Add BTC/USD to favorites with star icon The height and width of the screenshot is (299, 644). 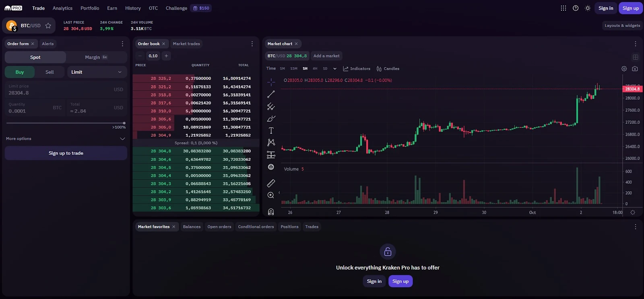coord(48,26)
